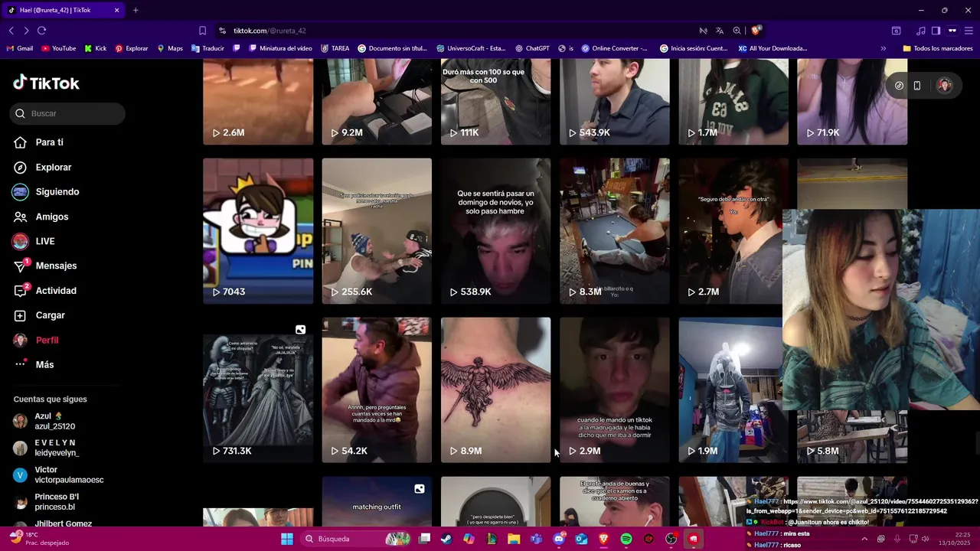The image size is (980, 551).
Task: Open the video with 2.9M views
Action: click(x=614, y=390)
